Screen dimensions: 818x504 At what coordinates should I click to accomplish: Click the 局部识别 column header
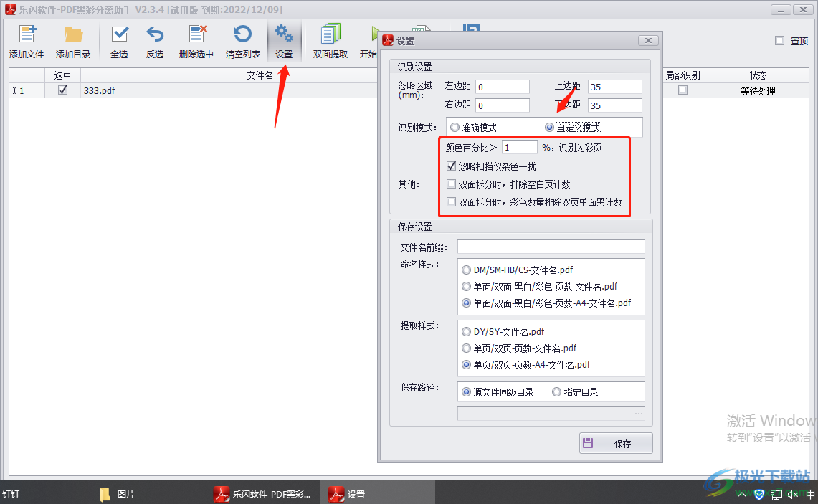click(x=683, y=76)
